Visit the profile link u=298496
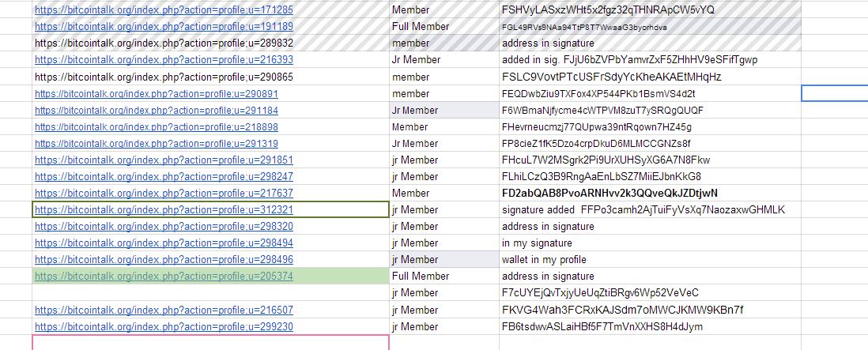 [164, 259]
